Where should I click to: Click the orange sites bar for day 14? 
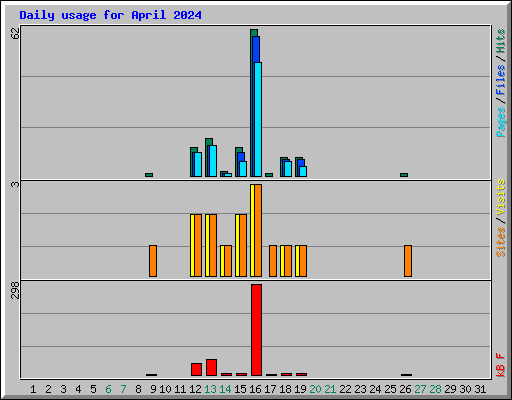coord(228,261)
